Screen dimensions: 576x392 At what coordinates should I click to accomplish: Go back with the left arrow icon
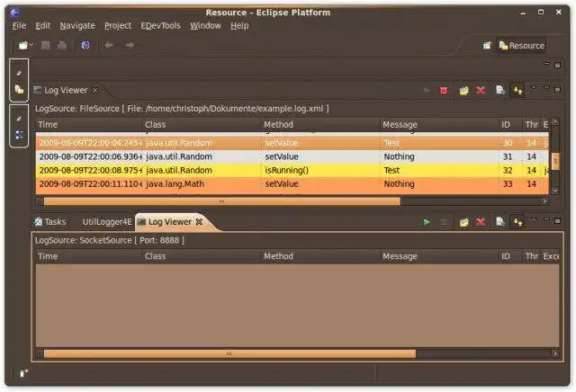[x=109, y=45]
